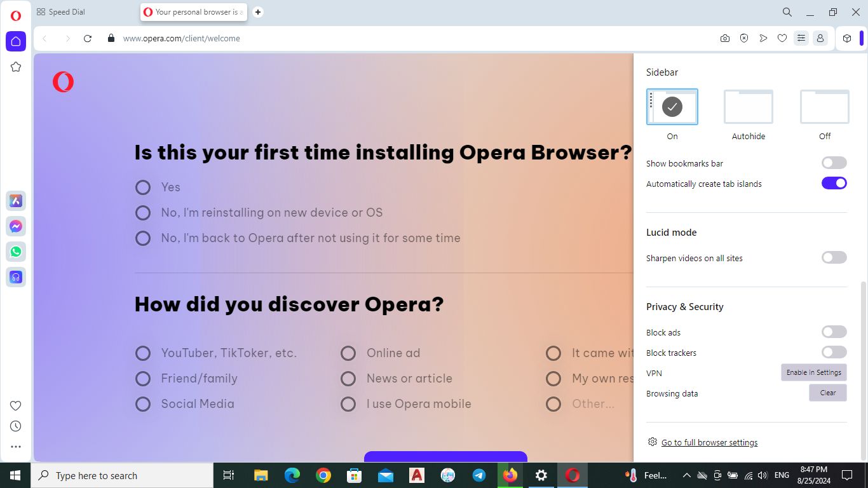The image size is (868, 488).
Task: Open a new tab with plus button
Action: (258, 12)
